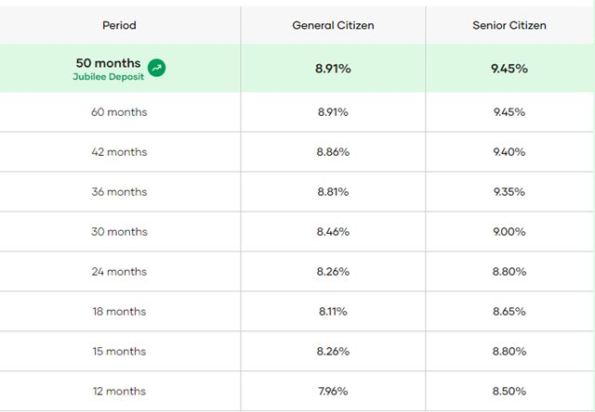This screenshot has width=595, height=412.
Task: Click the 8.50% senior citizen rate
Action: [x=509, y=391]
